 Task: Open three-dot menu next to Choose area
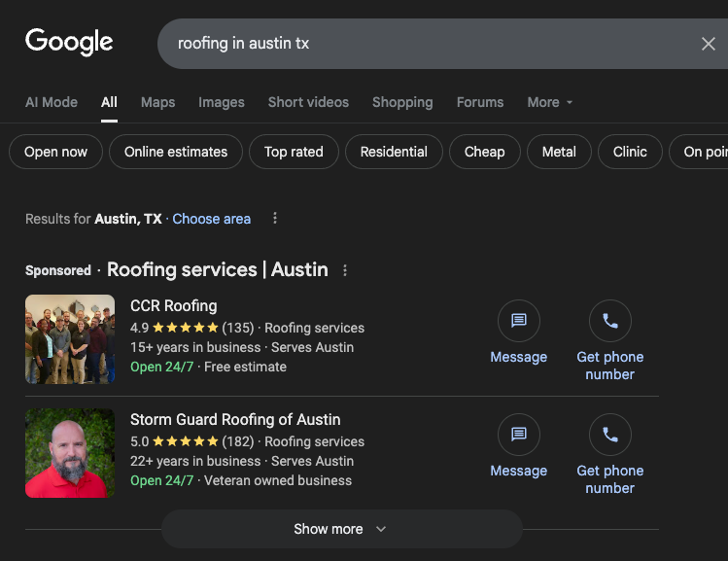tap(275, 218)
